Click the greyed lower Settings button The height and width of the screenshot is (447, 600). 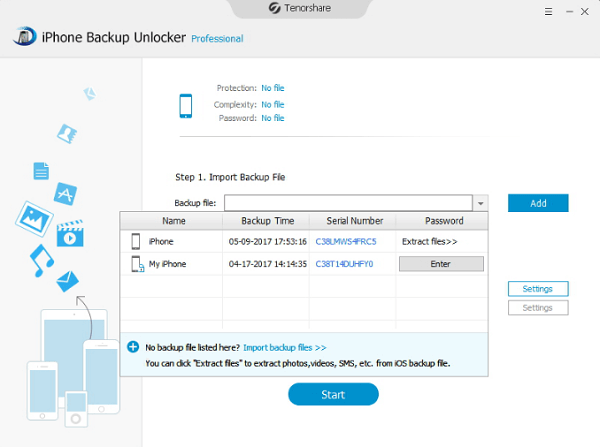tap(538, 308)
